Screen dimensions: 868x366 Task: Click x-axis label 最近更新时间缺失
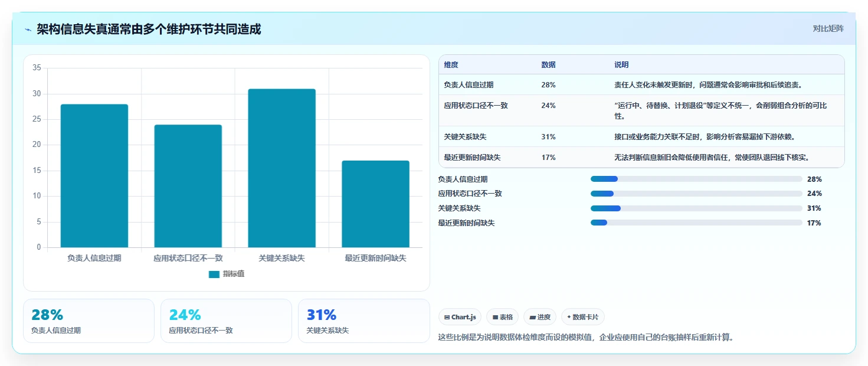click(x=376, y=258)
